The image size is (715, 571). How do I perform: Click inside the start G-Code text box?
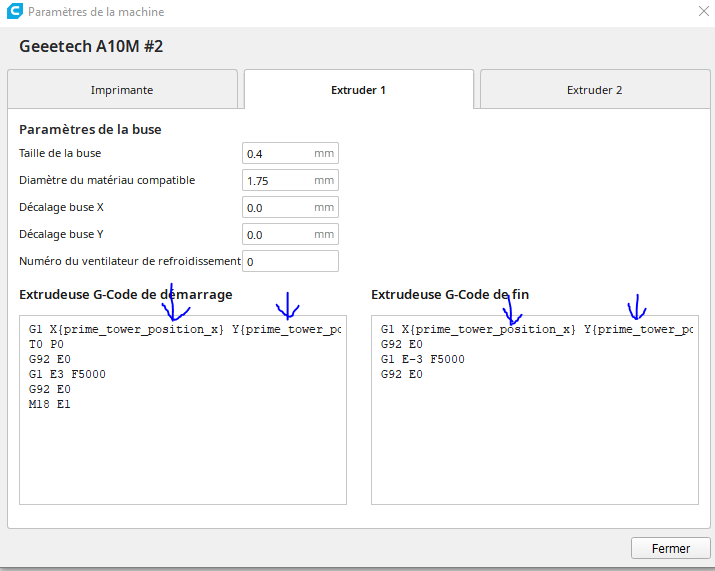point(183,410)
